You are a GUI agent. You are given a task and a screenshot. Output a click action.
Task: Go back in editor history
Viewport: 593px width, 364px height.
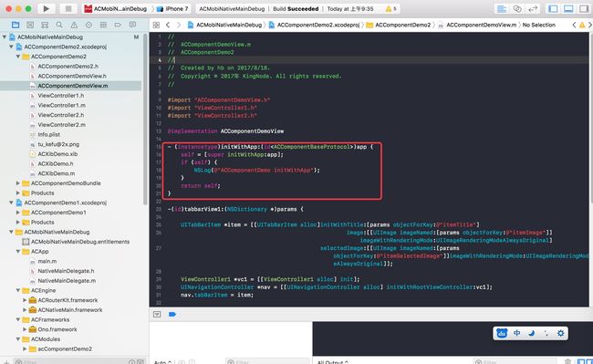168,25
